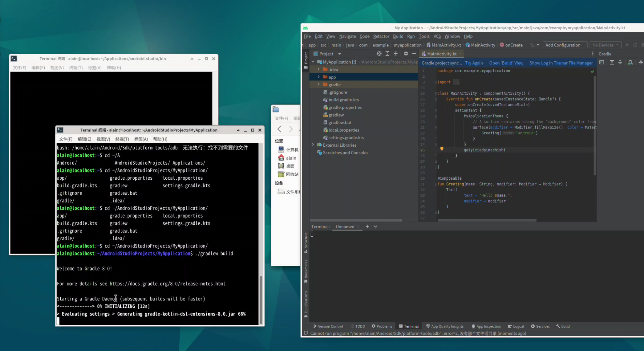
Task: Expand the gradle folder in project tree
Action: 319,84
